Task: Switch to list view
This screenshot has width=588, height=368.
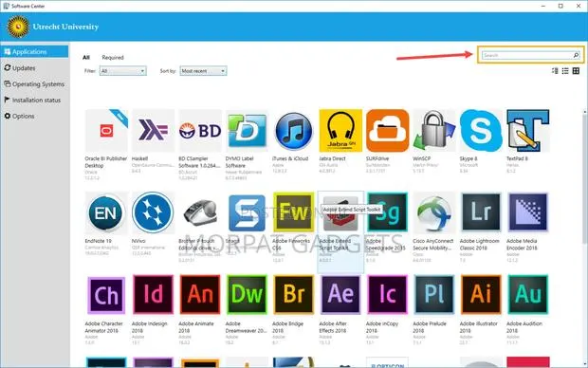Action: tap(565, 71)
